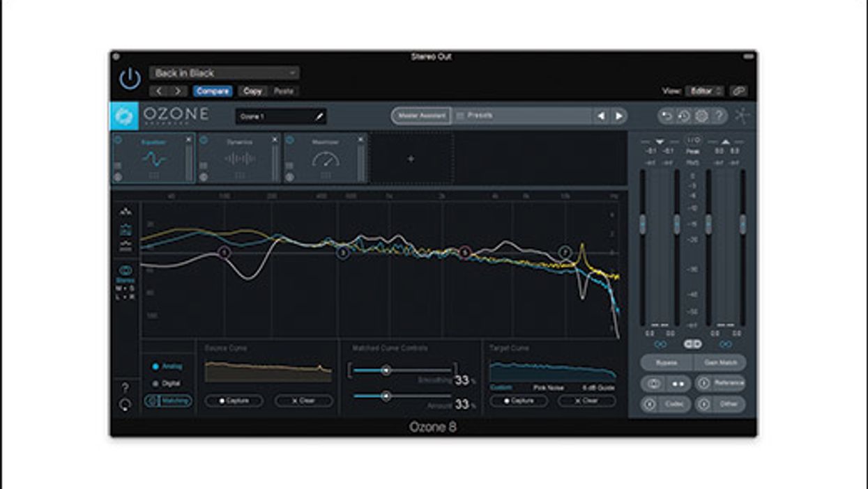Open the Back in Black preset dropdown
The width and height of the screenshot is (868, 489).
tap(224, 73)
